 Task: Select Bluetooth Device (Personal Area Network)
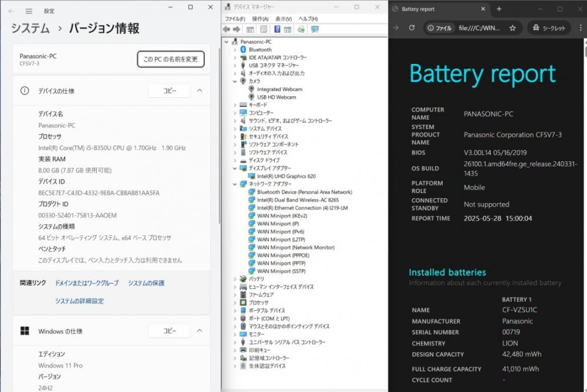(305, 192)
